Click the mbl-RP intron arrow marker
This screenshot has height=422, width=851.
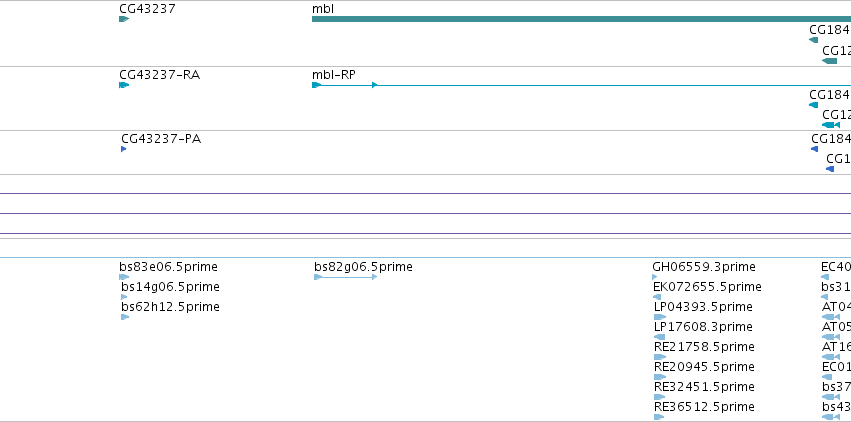[x=374, y=85]
